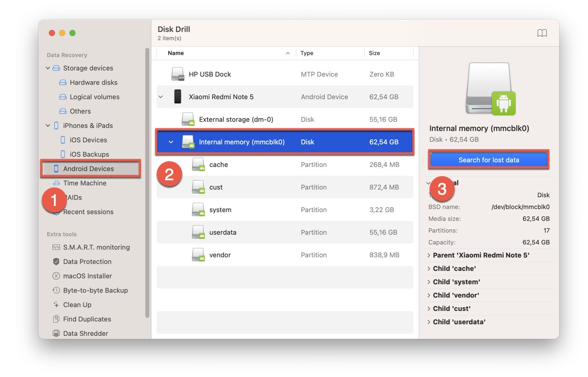Select the Xiaomi Redmi Note 5 phone icon

tap(178, 97)
